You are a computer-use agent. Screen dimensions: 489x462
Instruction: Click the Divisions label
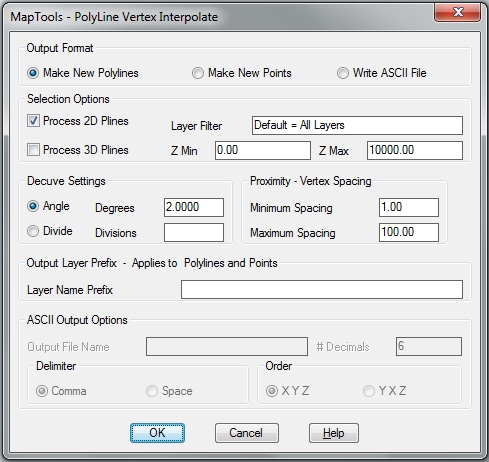[116, 233]
